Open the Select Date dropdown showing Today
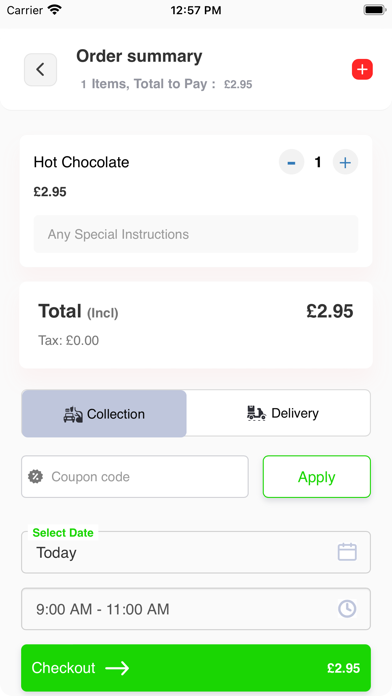This screenshot has width=392, height=696. click(x=196, y=552)
